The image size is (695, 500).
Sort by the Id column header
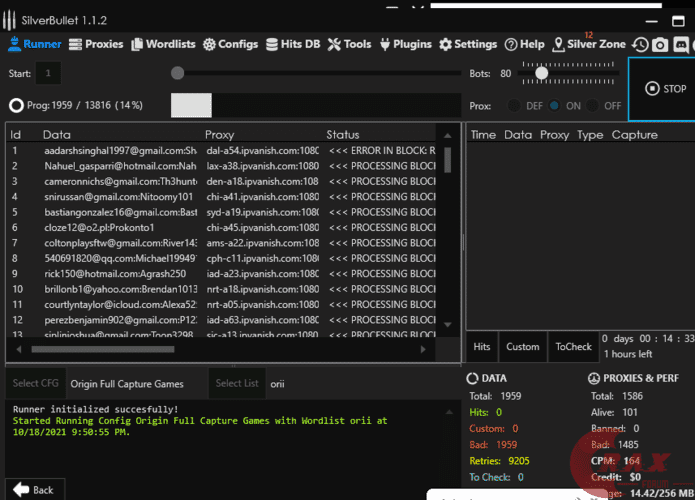pos(16,135)
